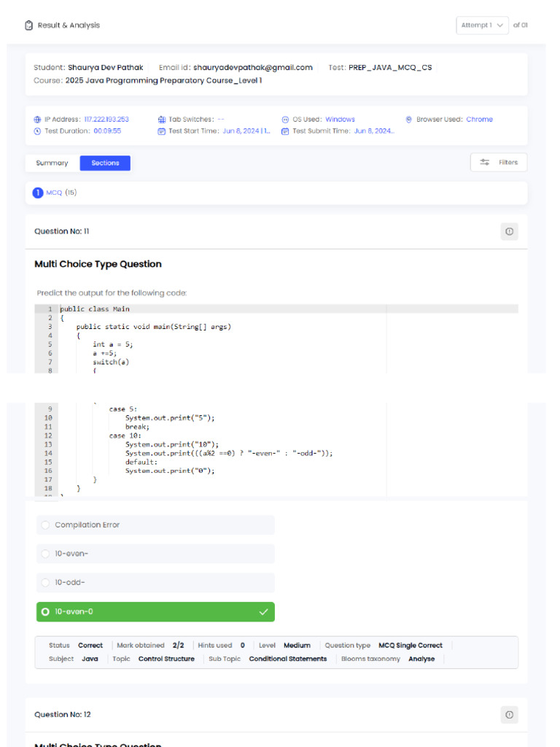Open info icon for Question No: 12
Screen dimensions: 560x747
(509, 715)
